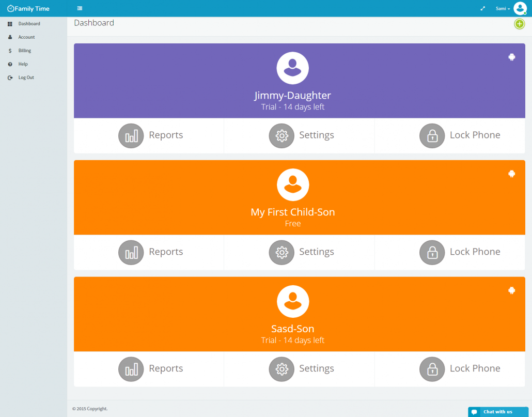Open the Chat with us widget
This screenshot has height=417, width=532.
point(497,412)
